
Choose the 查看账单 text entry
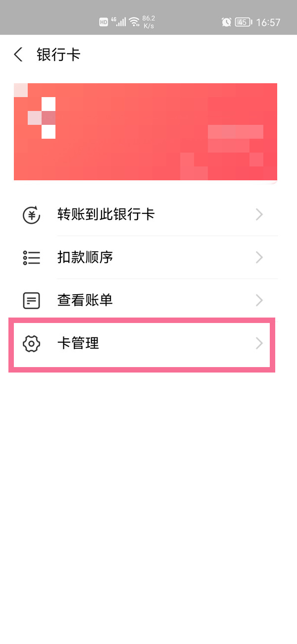pos(85,300)
